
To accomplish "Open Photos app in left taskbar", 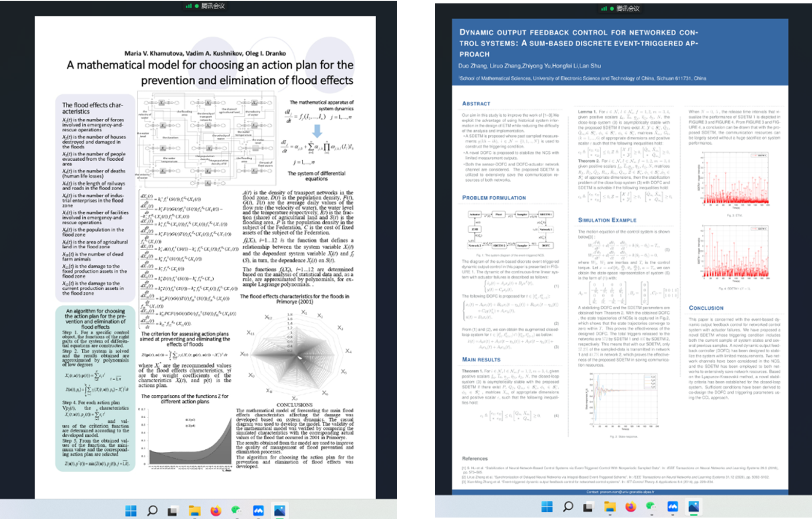I will click(279, 511).
